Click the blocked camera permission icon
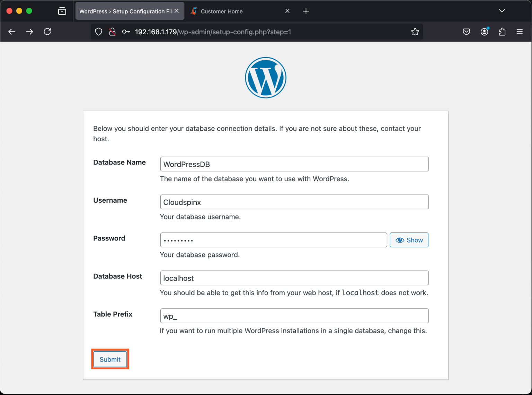 (x=112, y=32)
